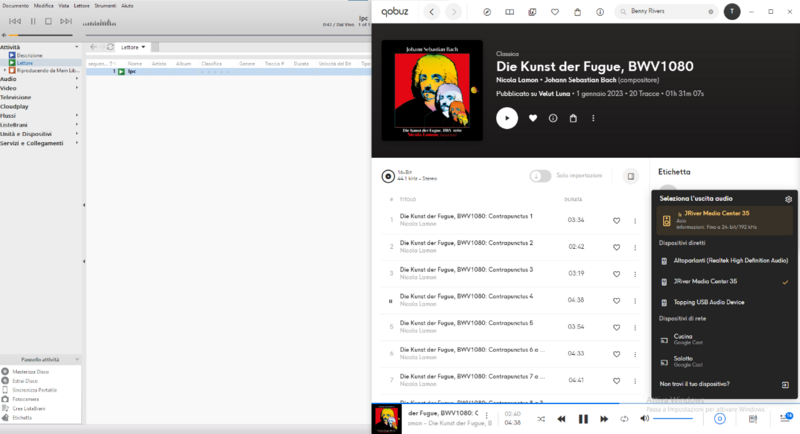Select Descrizione in JRiver tree
The height and width of the screenshot is (434, 800).
tap(30, 55)
